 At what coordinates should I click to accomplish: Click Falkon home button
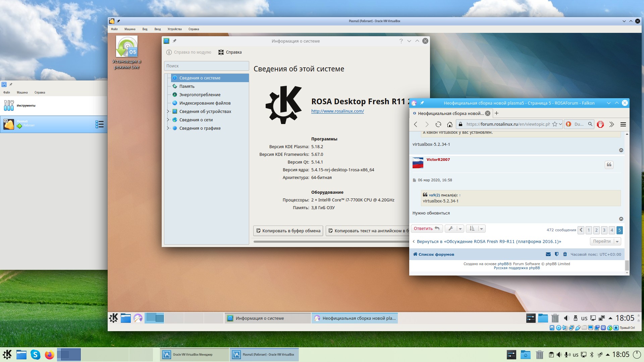449,124
